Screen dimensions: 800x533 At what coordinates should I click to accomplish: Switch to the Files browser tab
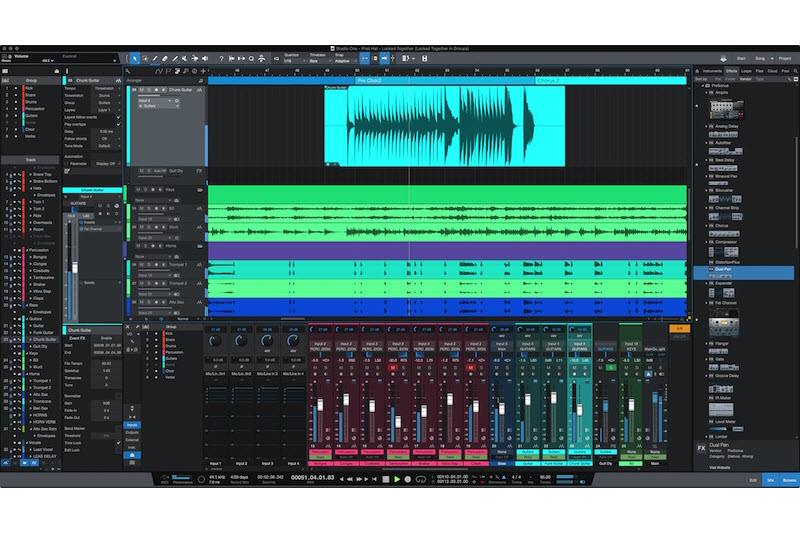pos(759,71)
